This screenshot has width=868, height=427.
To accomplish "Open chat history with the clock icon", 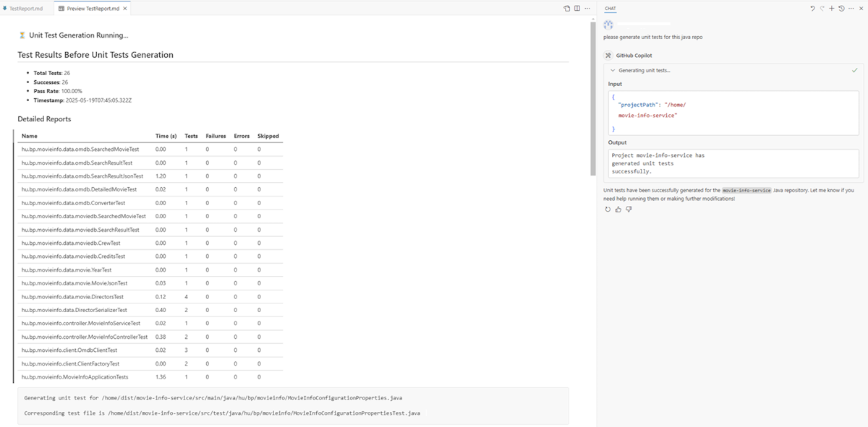I will click(841, 9).
